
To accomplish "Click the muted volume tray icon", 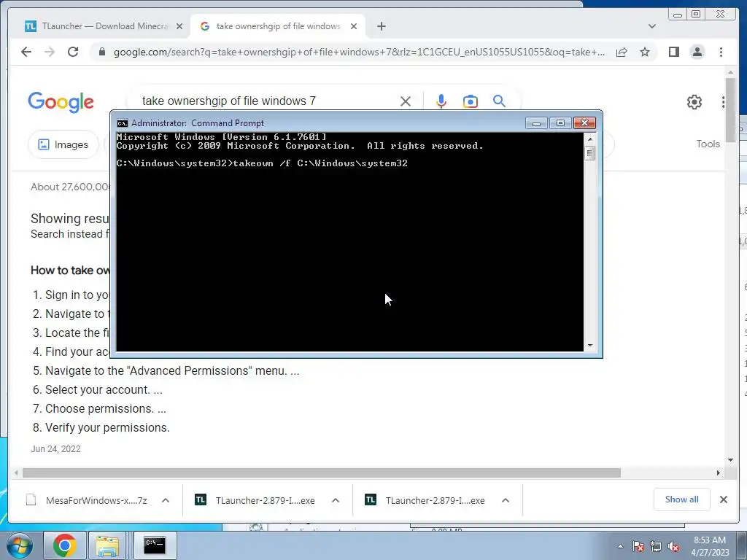I will (x=673, y=546).
